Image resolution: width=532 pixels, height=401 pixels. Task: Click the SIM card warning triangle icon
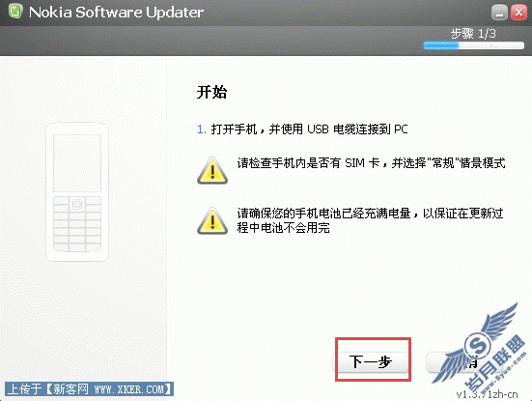[x=212, y=170]
